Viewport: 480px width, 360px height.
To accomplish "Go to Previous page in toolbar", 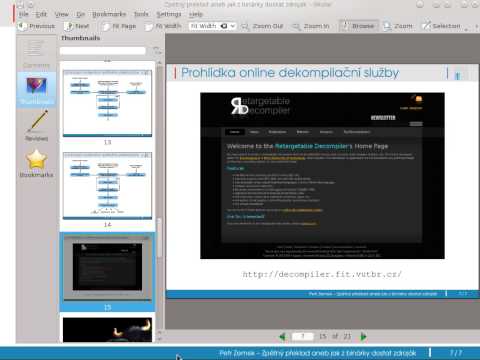I will [x=36, y=26].
